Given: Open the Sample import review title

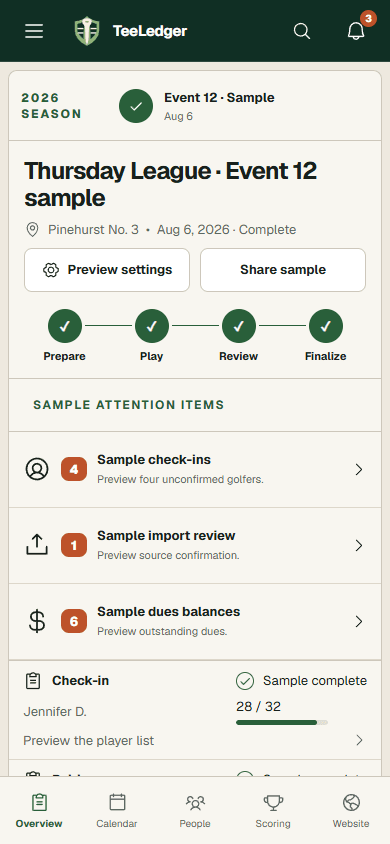Looking at the screenshot, I should tap(166, 536).
